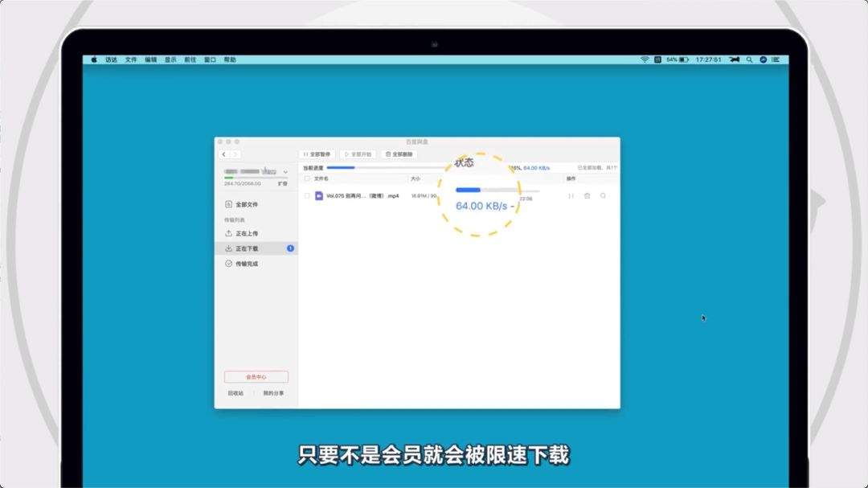Select 正在下载 downloads list

pyautogui.click(x=256, y=248)
